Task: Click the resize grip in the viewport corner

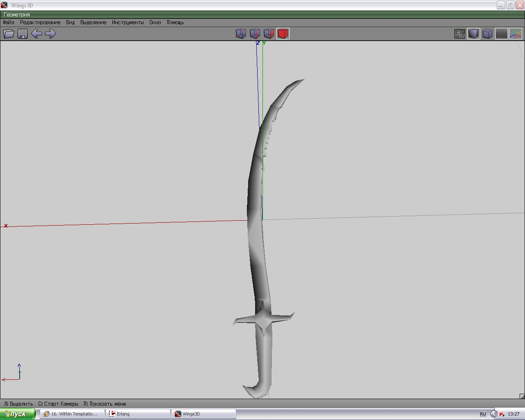Action: (522, 396)
